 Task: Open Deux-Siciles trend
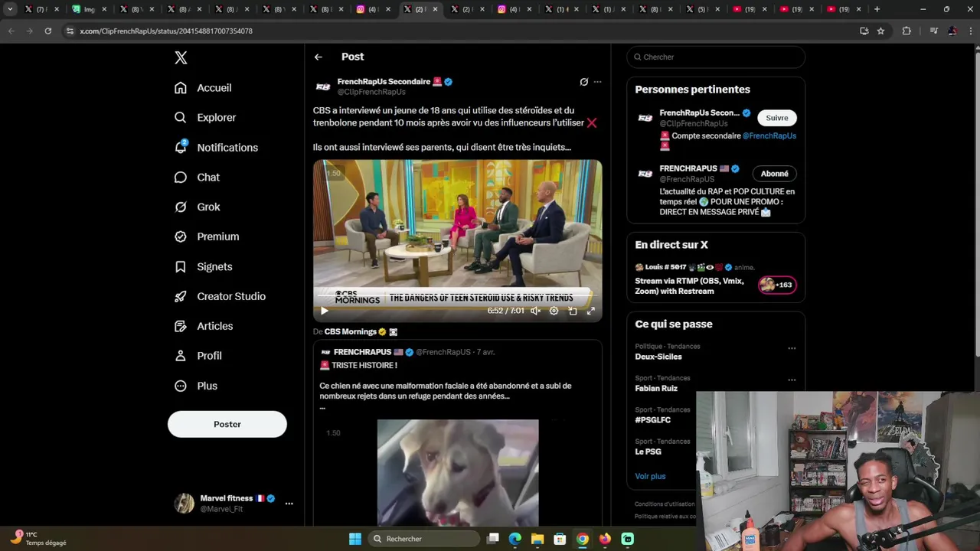pos(658,357)
